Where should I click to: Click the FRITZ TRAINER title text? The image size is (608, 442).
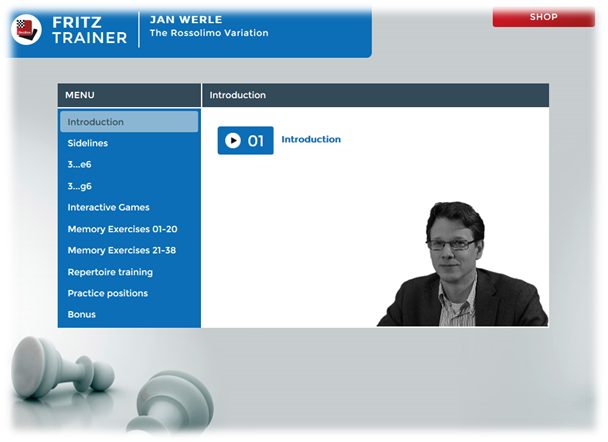coord(90,29)
